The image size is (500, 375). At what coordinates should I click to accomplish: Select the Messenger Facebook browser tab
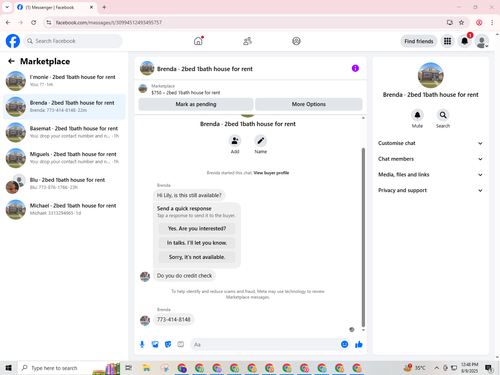(55, 7)
